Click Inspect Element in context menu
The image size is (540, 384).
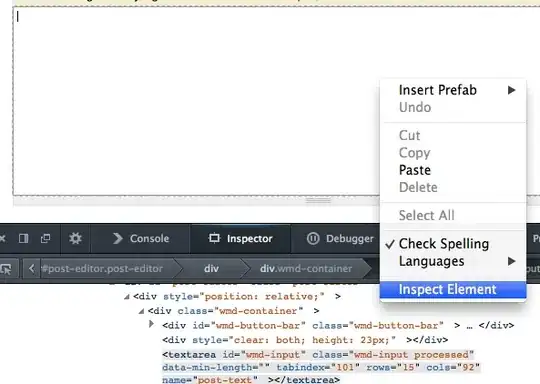pyautogui.click(x=453, y=290)
